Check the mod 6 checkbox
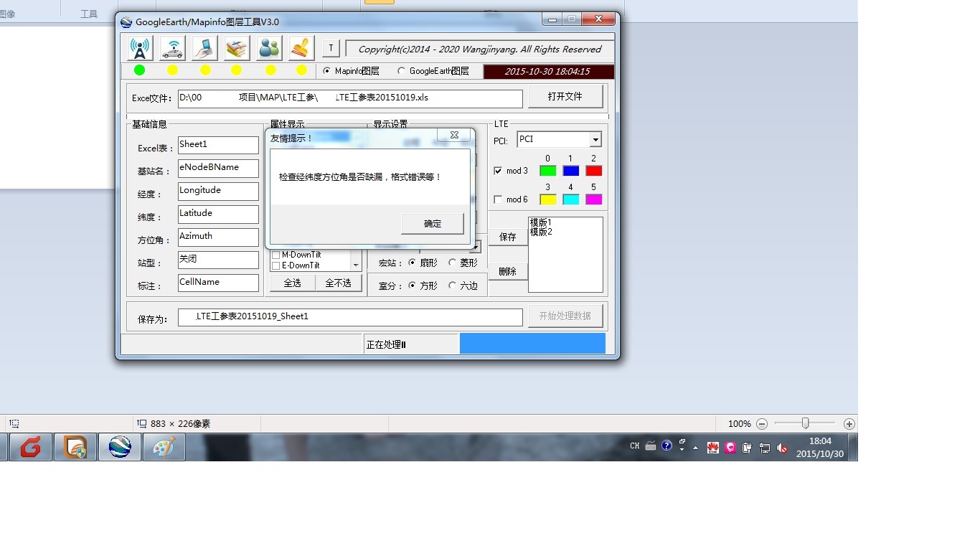The height and width of the screenshot is (551, 980). click(x=499, y=199)
